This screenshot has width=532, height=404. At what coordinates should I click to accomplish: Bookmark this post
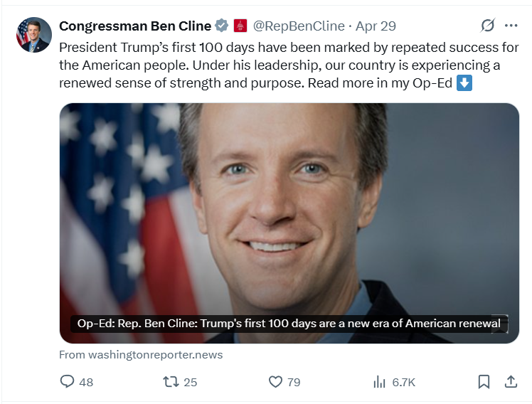(x=484, y=382)
